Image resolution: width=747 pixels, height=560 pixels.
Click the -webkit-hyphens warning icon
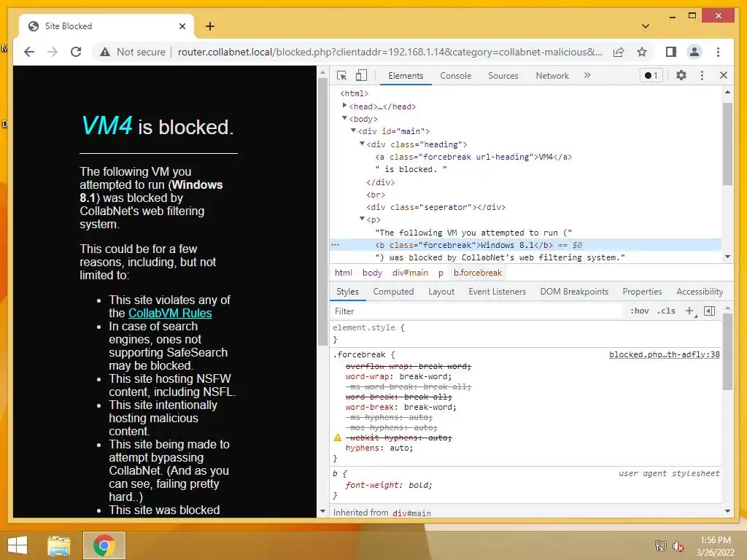(x=338, y=437)
